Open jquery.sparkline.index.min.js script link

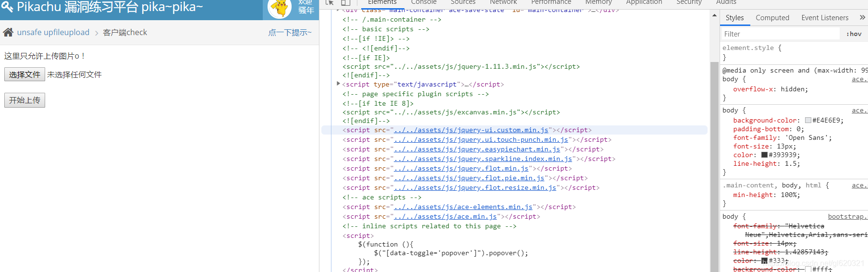483,159
